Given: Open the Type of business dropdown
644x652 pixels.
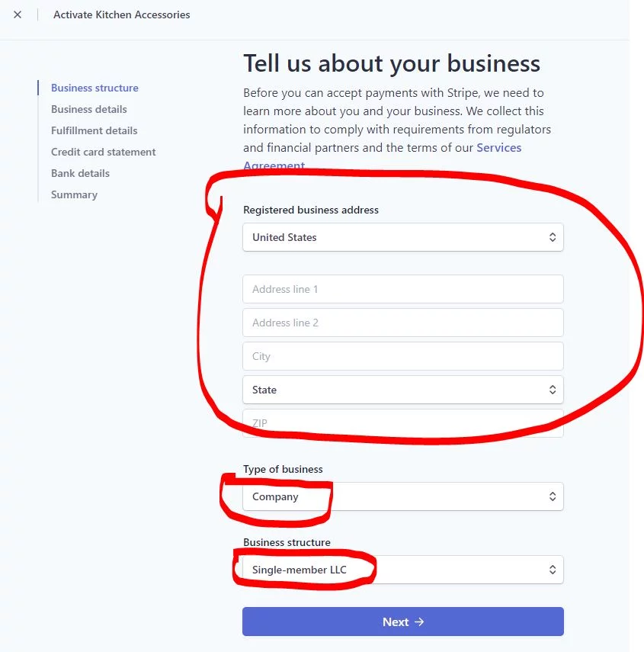Looking at the screenshot, I should pyautogui.click(x=402, y=496).
